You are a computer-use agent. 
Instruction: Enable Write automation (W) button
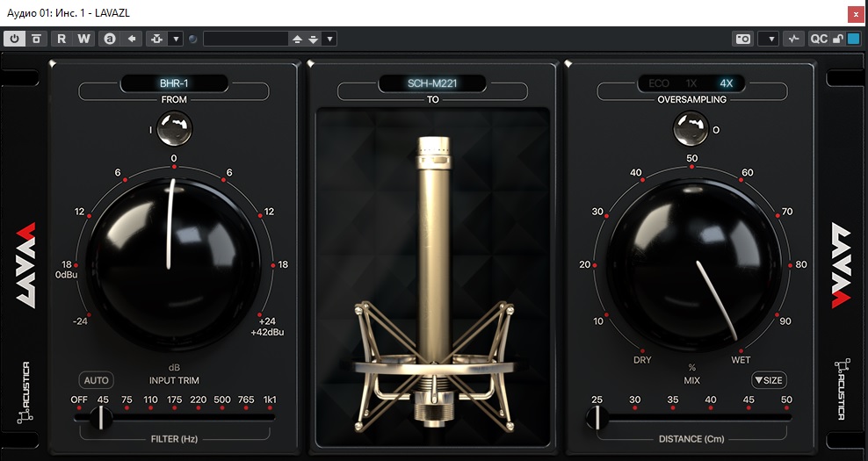coord(83,39)
